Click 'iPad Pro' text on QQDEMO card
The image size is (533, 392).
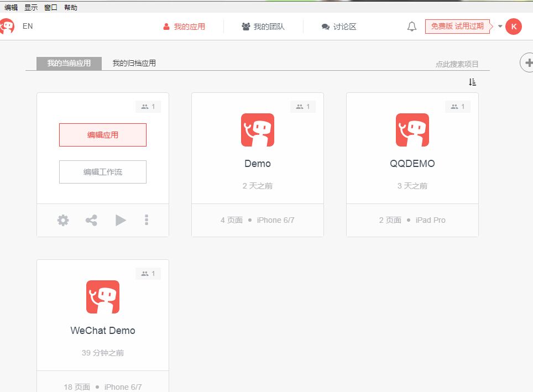pyautogui.click(x=430, y=220)
